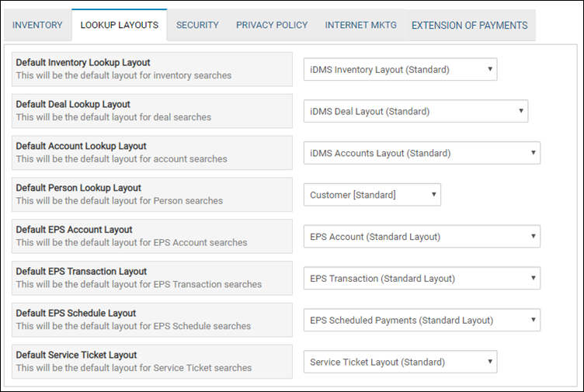
Task: Open the EPS Account (Standard Layout) dropdown
Action: pos(422,236)
